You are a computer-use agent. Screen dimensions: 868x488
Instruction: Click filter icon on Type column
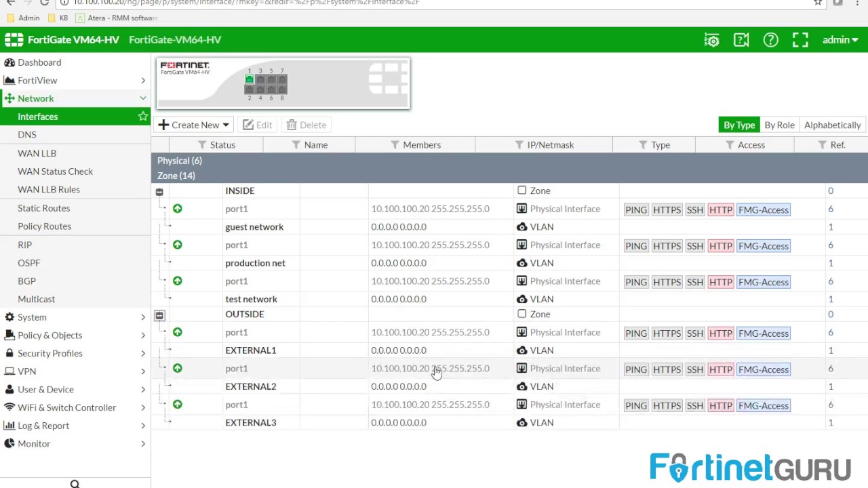(643, 145)
